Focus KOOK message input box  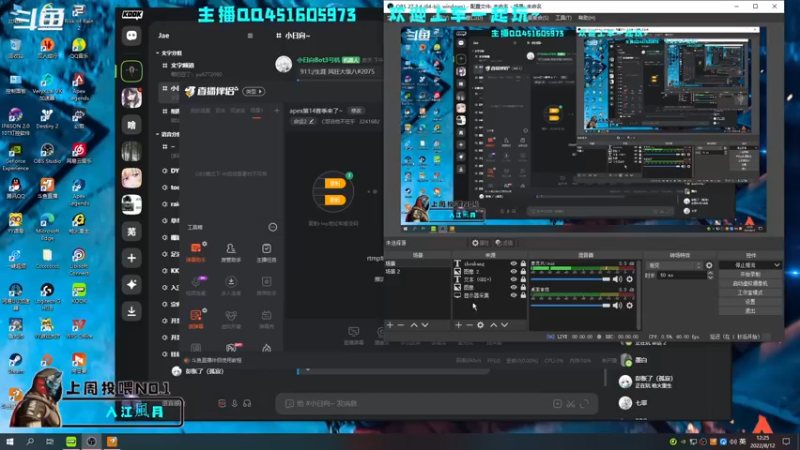(436, 404)
